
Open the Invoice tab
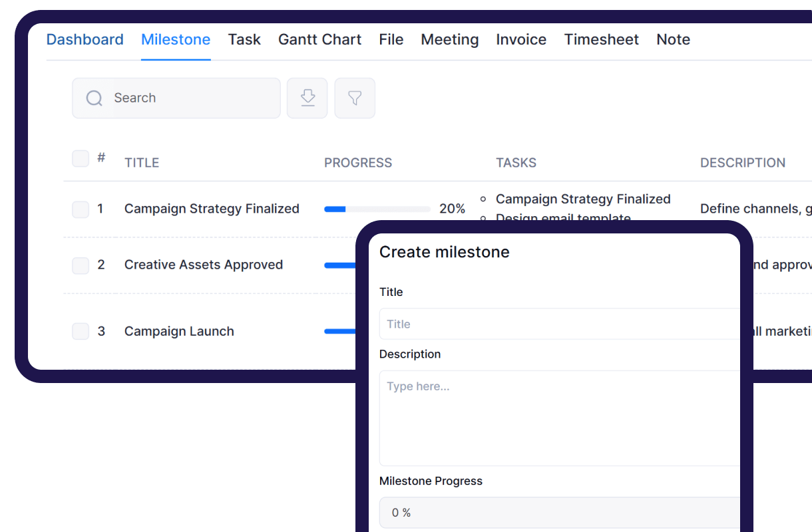[521, 40]
